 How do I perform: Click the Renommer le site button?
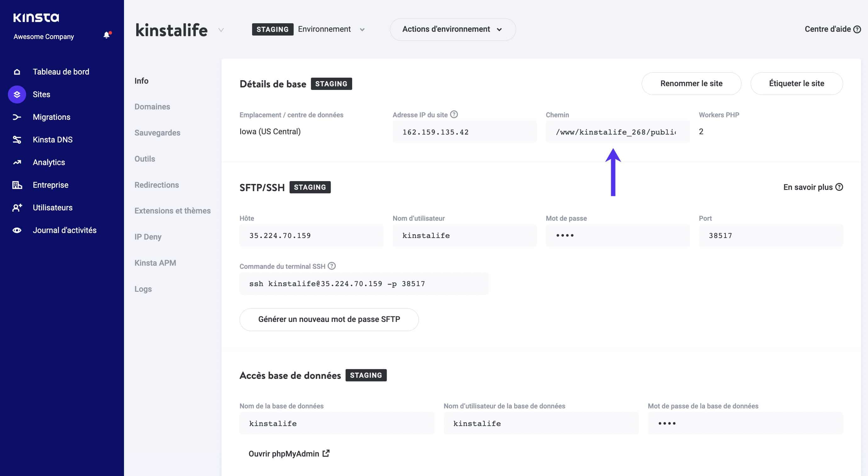[x=691, y=83]
